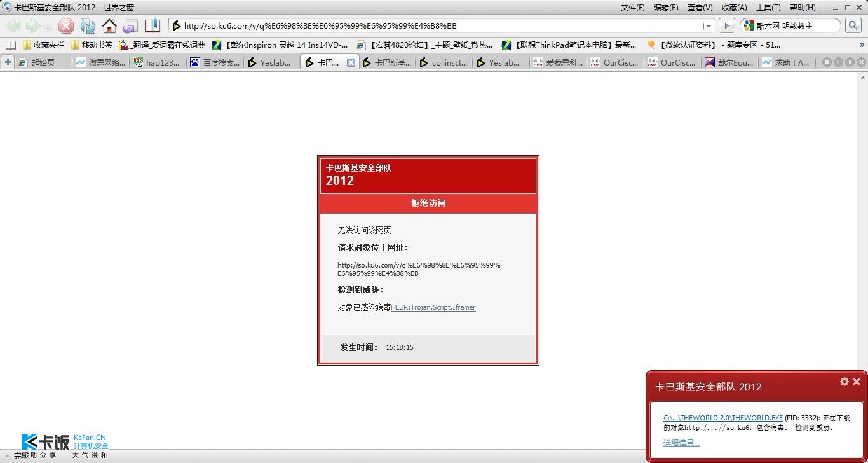Switch to the 起始页 tab
This screenshot has width=868, height=463.
[43, 62]
